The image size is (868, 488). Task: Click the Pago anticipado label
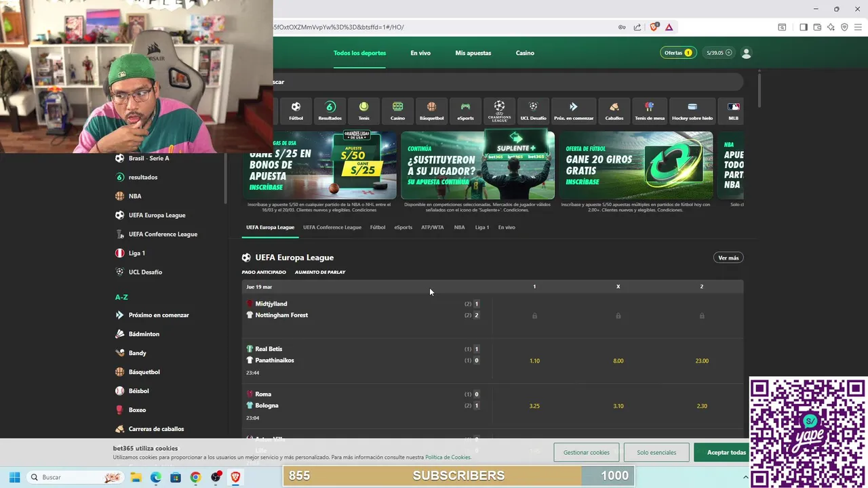click(264, 272)
